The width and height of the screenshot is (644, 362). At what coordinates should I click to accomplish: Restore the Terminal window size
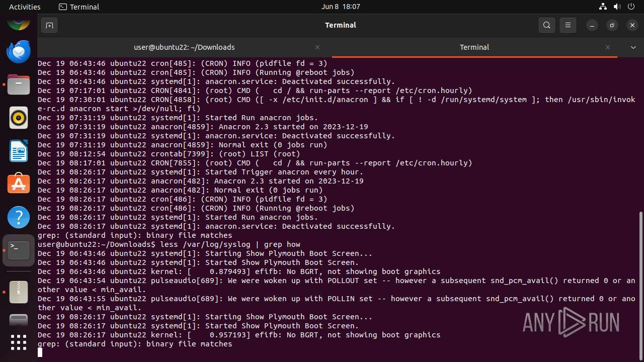point(612,25)
